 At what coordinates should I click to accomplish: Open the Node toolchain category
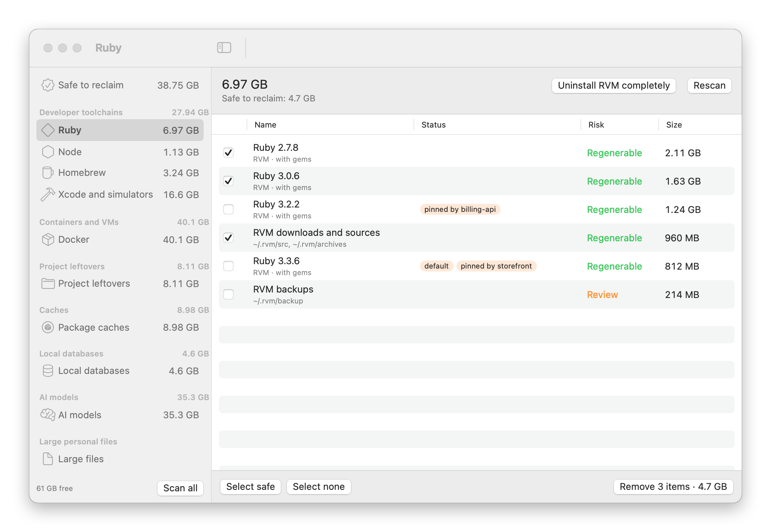120,152
